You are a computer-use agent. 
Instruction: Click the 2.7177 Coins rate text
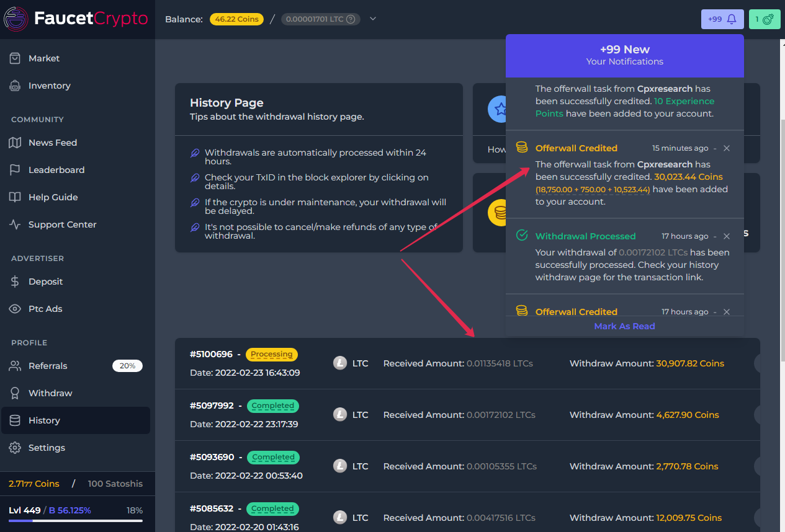34,484
